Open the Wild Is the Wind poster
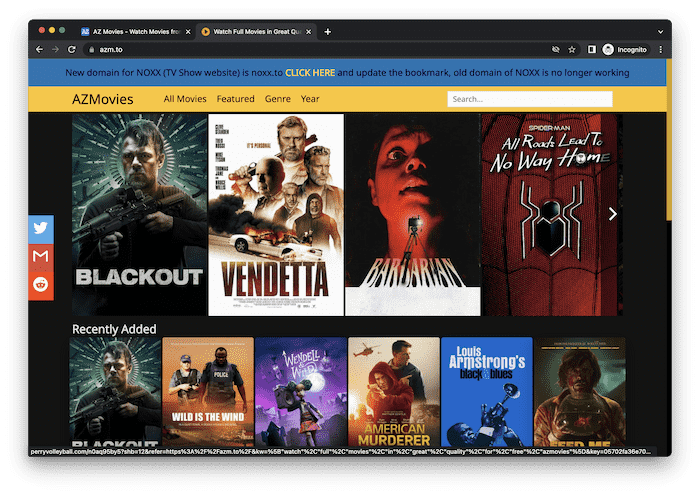 tap(208, 392)
